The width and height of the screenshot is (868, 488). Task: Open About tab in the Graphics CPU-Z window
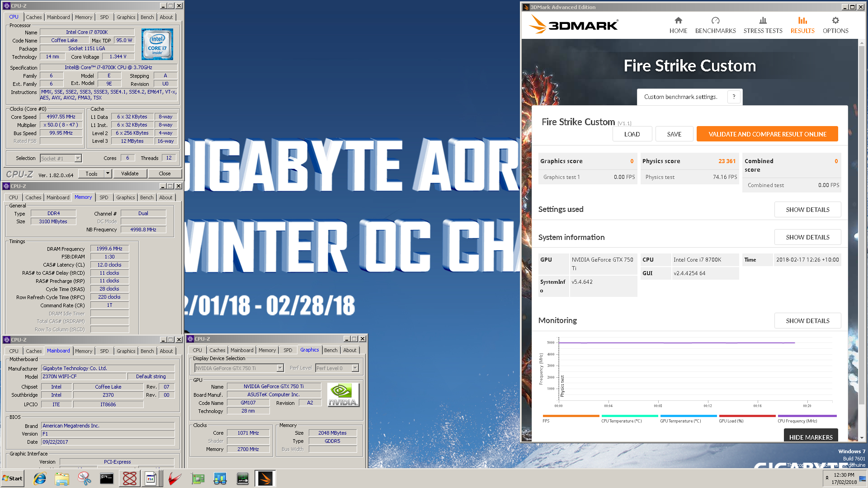(x=350, y=350)
